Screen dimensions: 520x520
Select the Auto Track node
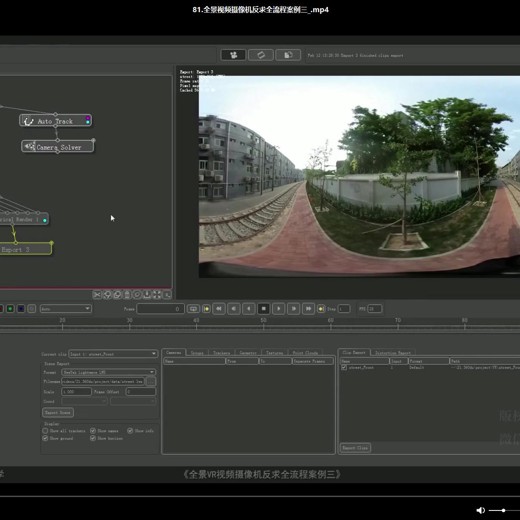click(56, 121)
